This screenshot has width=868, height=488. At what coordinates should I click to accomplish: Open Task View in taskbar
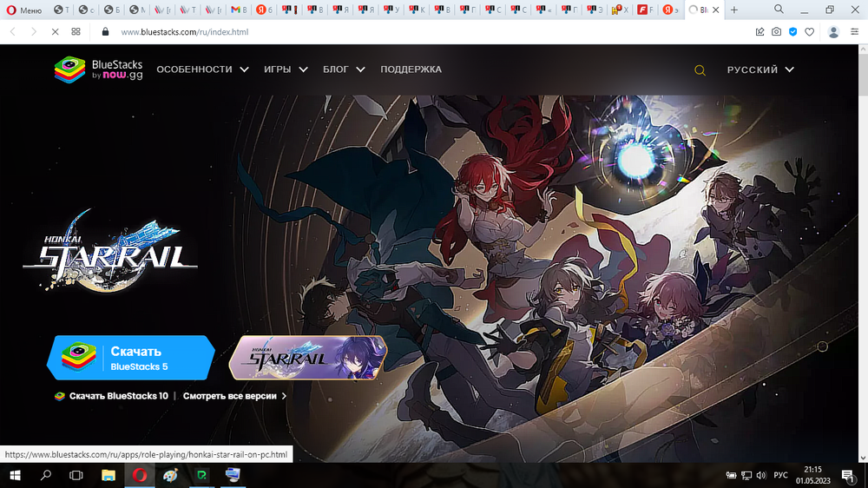(76, 475)
